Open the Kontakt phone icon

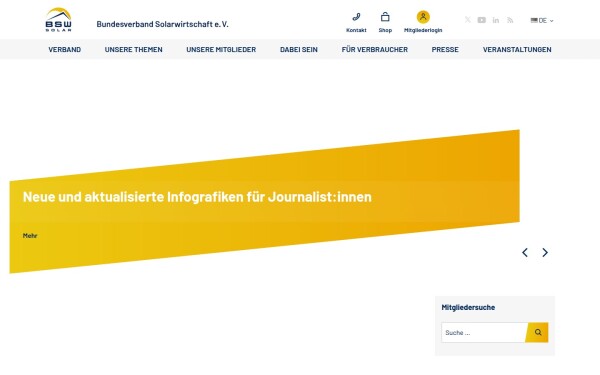[356, 17]
